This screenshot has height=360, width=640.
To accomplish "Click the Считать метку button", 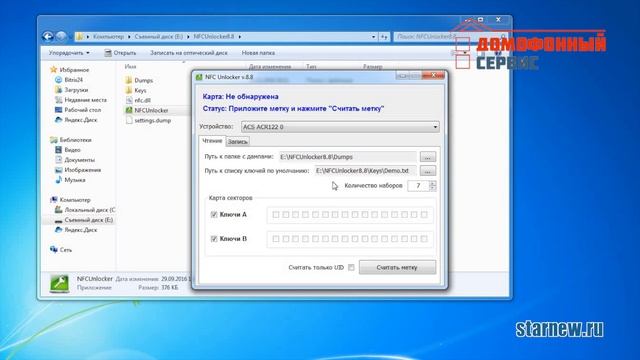I will pyautogui.click(x=397, y=267).
